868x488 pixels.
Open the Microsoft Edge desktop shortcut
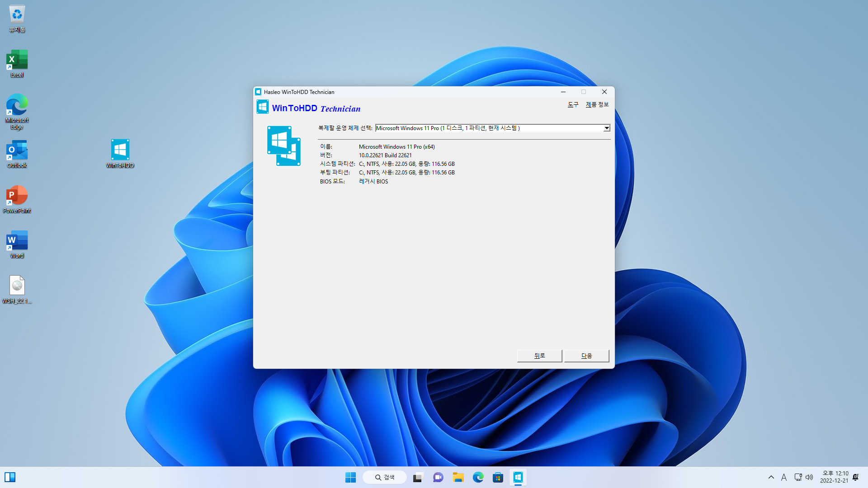[17, 112]
